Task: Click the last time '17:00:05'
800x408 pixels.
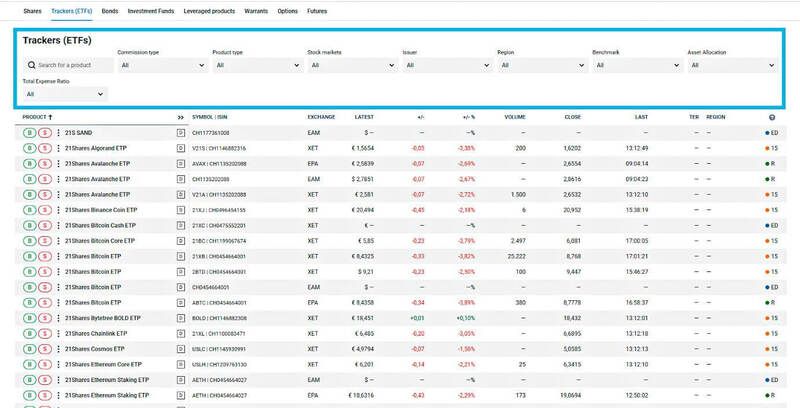Action: (637, 241)
